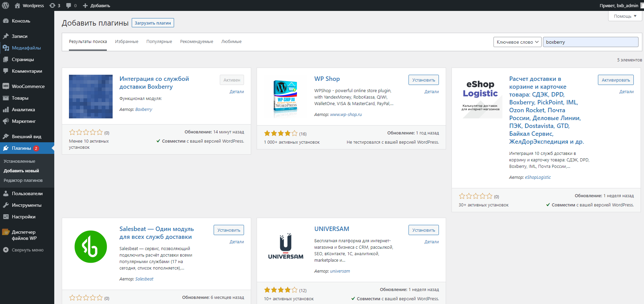Click the disabled Активен button for Boxberry
The height and width of the screenshot is (304, 644).
point(232,80)
